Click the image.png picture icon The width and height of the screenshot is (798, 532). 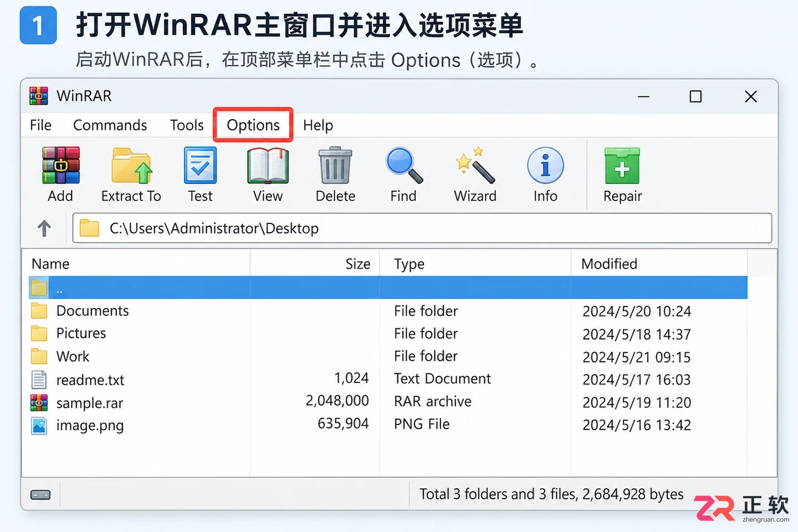click(x=39, y=426)
